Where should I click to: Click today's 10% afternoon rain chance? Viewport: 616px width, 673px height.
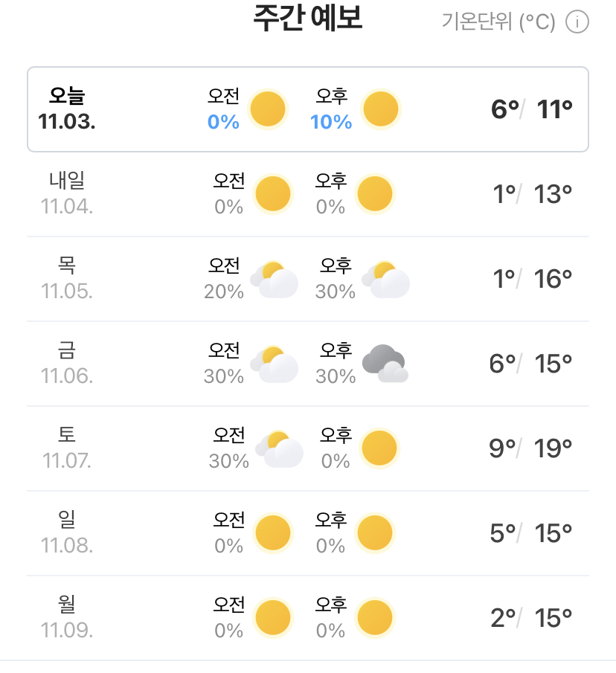pos(331,123)
